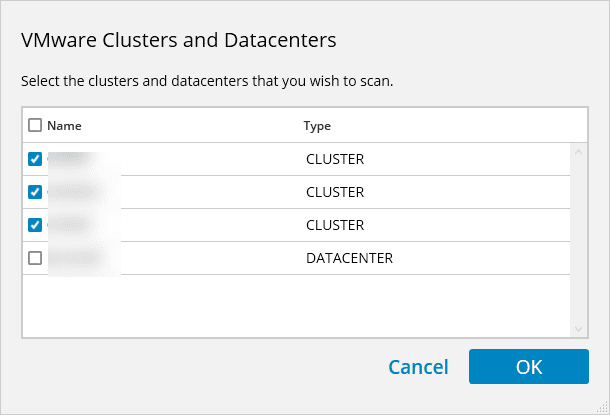Click the scrollbar up arrow in list

(578, 152)
